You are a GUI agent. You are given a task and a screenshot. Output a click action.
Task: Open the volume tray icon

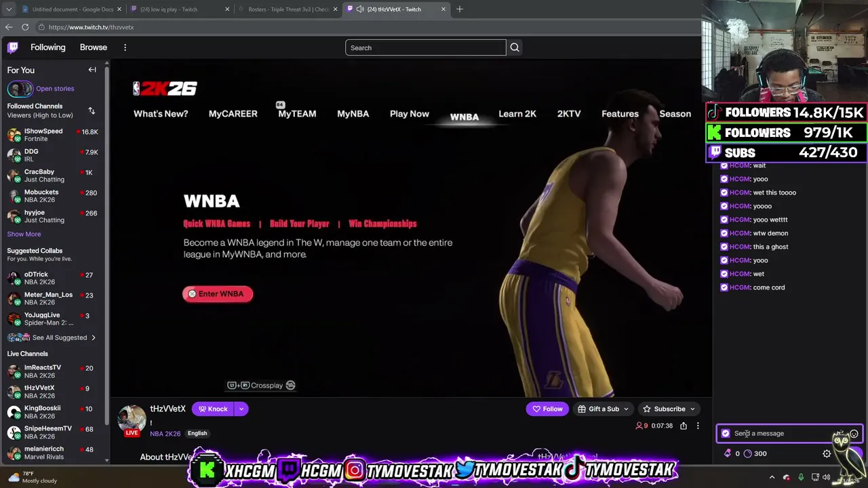click(x=826, y=477)
